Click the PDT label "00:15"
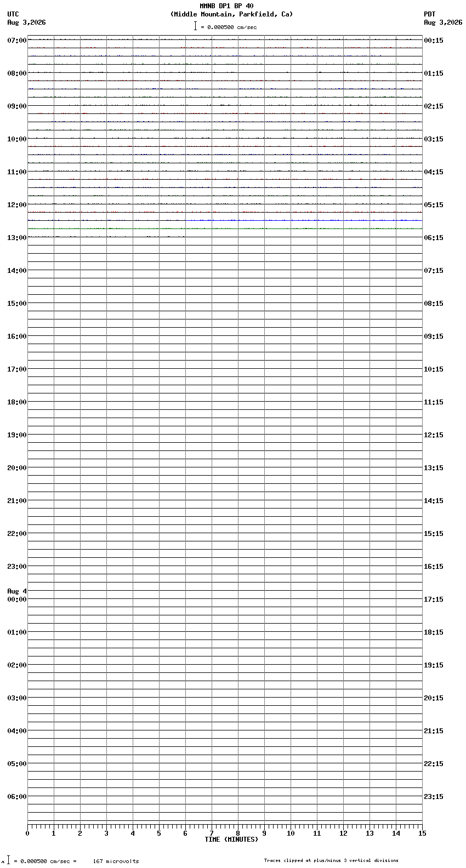Image resolution: width=466 pixels, height=868 pixels. coord(434,41)
